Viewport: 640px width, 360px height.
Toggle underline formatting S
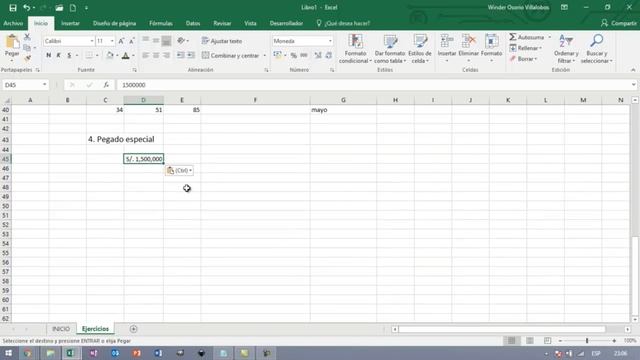69,55
